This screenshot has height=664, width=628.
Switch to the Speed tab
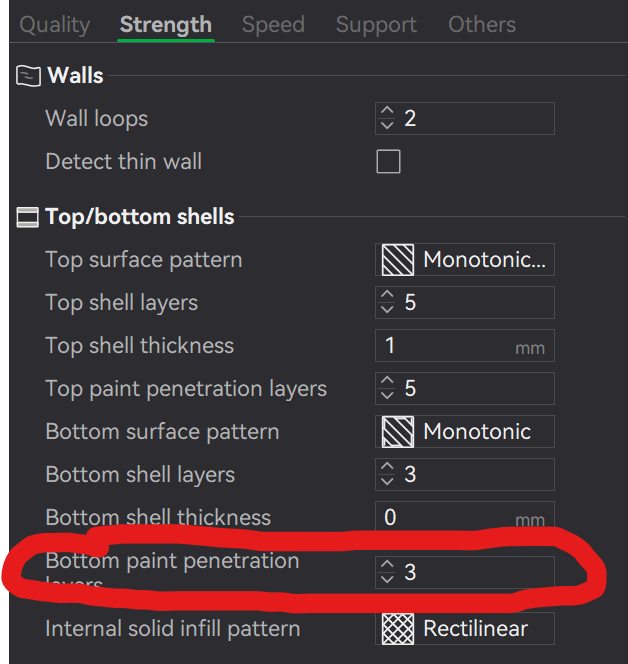273,25
